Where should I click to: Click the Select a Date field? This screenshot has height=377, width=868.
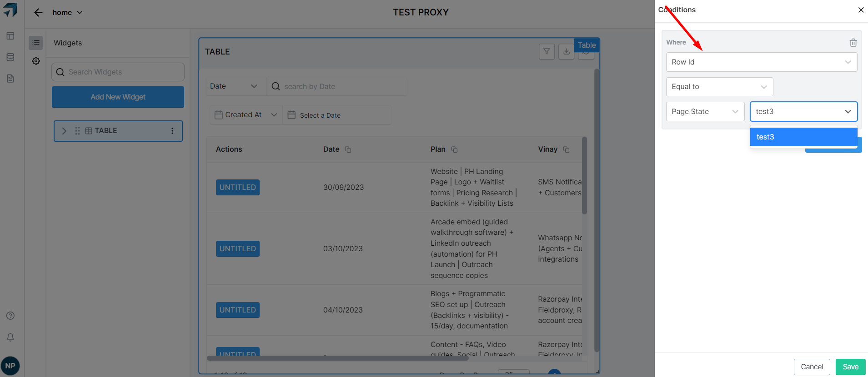(x=337, y=115)
